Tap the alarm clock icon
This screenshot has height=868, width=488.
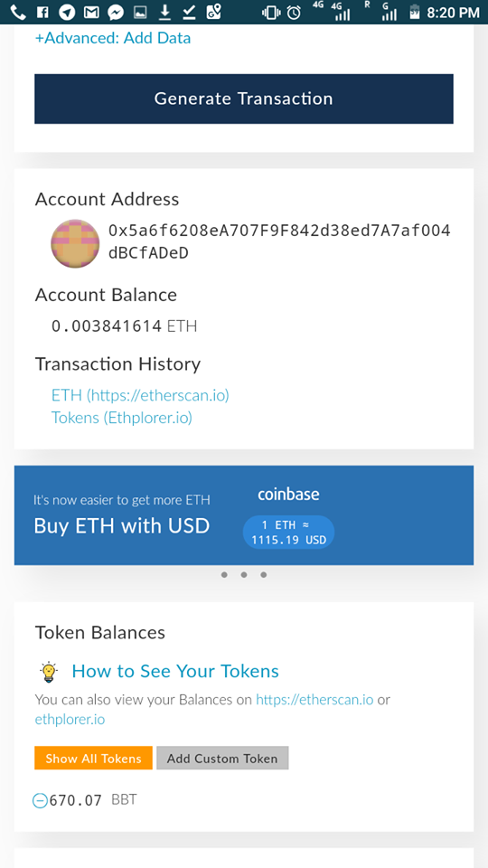click(295, 12)
